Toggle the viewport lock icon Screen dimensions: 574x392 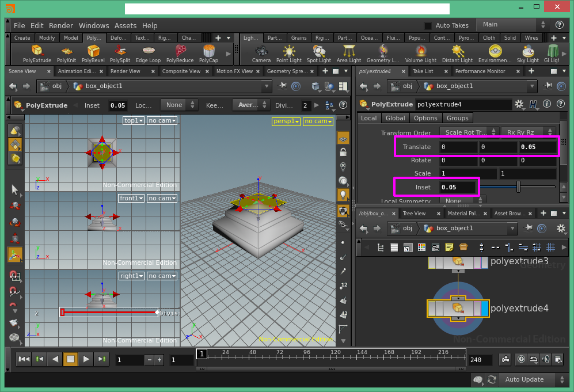click(343, 153)
